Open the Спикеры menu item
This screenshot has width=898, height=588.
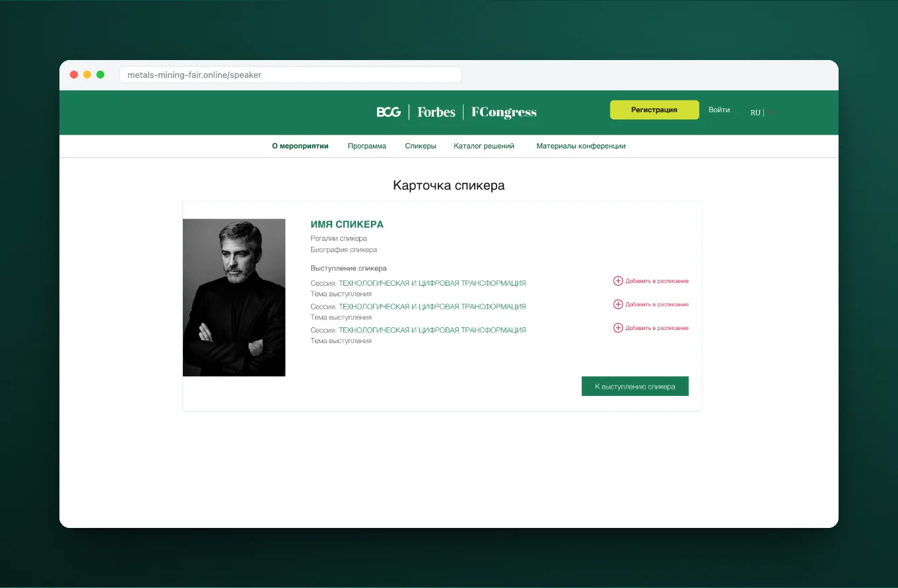click(421, 146)
